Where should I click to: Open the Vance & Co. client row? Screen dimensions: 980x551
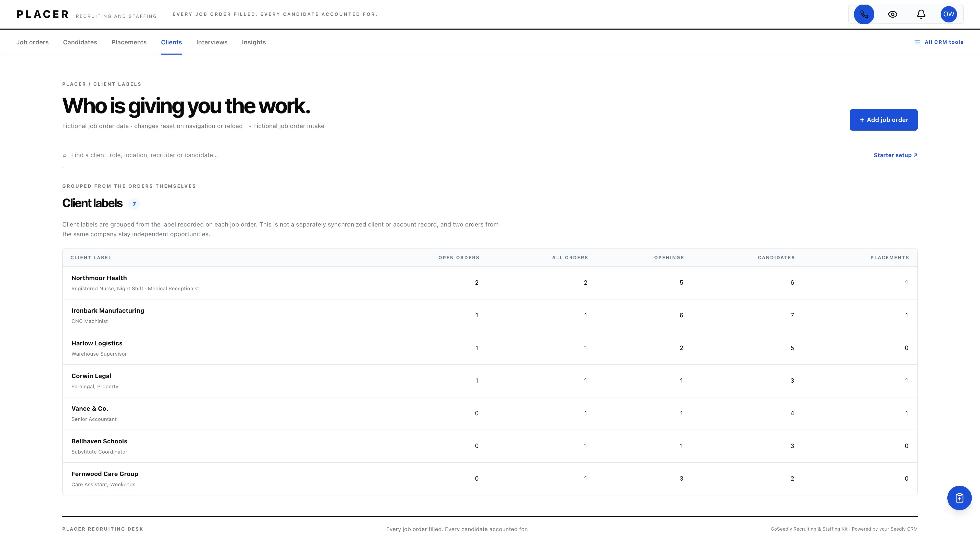pyautogui.click(x=490, y=414)
